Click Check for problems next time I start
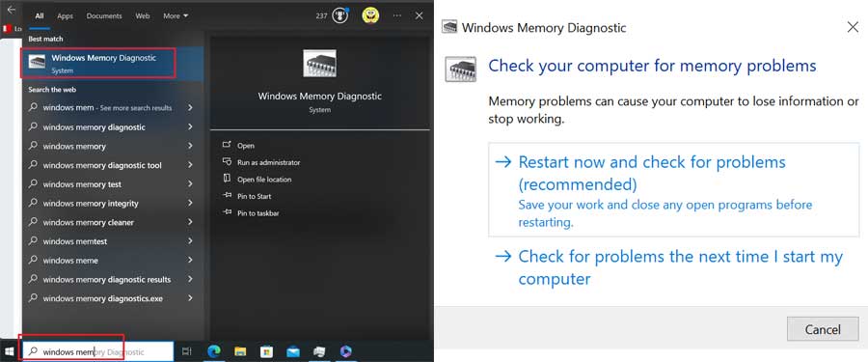This screenshot has width=868, height=362. (674, 267)
